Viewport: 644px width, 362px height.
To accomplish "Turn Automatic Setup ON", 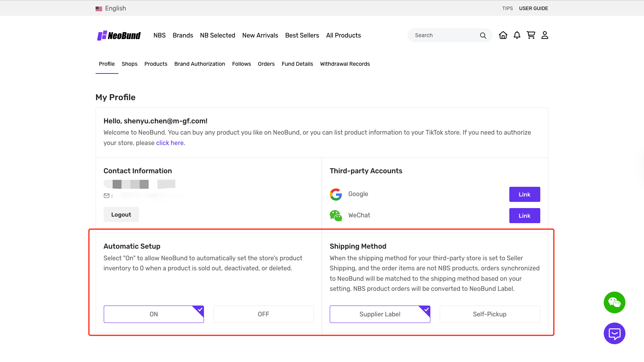I will point(154,314).
